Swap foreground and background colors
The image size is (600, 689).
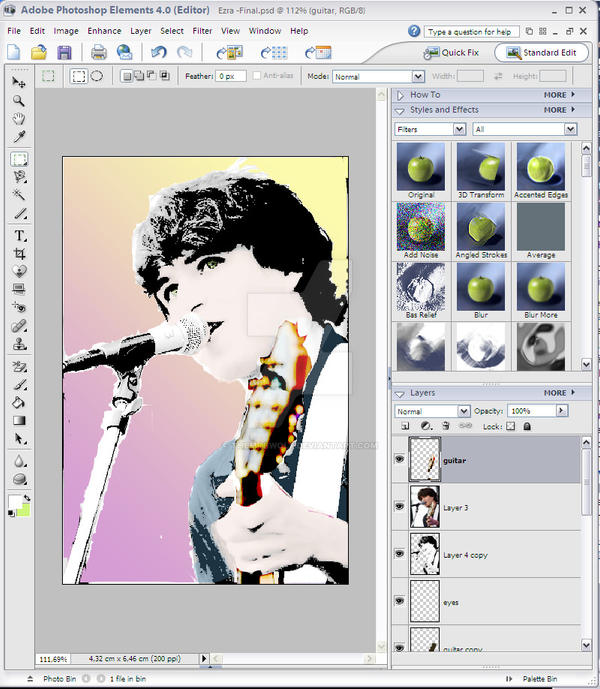pyautogui.click(x=27, y=498)
